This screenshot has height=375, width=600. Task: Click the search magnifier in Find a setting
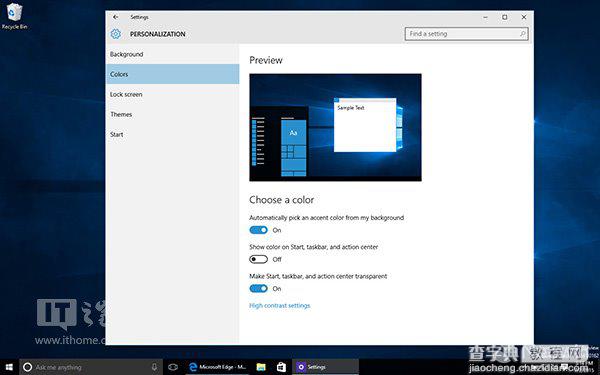(x=522, y=34)
